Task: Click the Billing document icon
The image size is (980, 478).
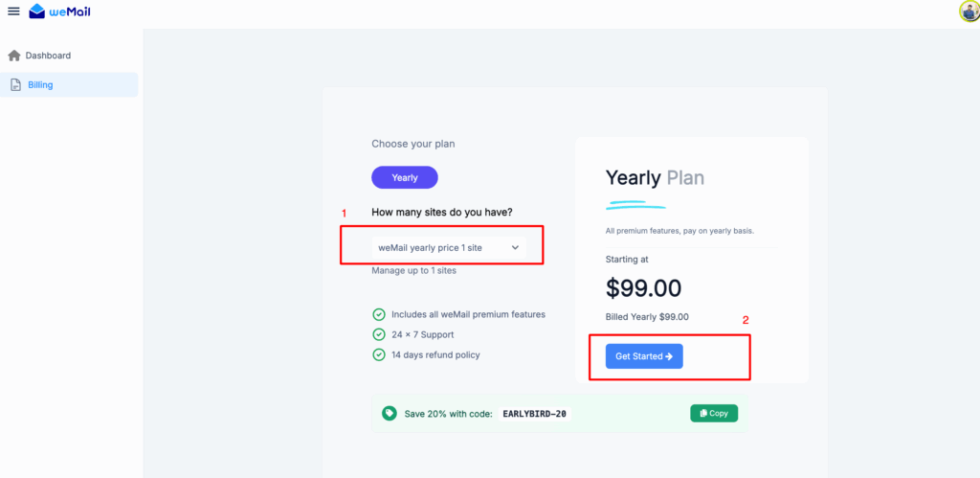Action: (15, 85)
